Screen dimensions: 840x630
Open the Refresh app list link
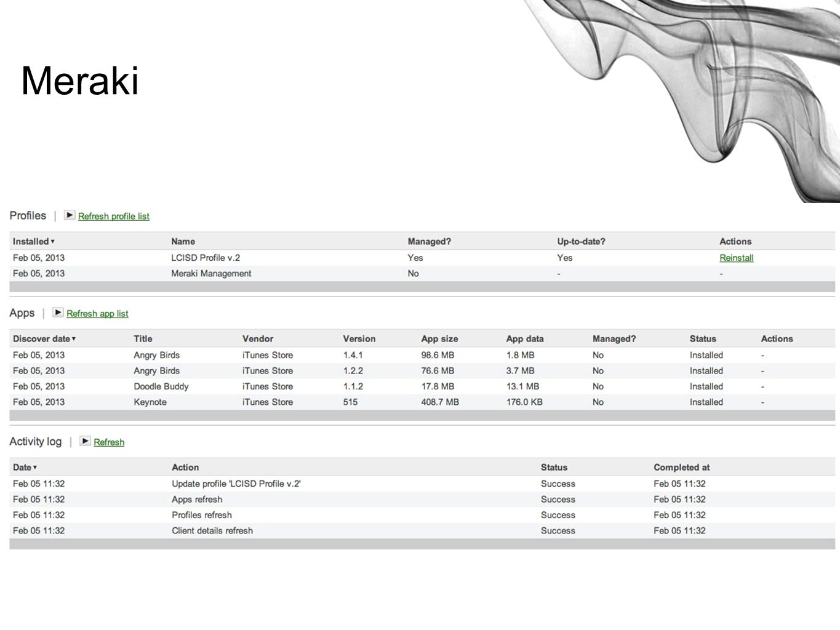coord(97,313)
